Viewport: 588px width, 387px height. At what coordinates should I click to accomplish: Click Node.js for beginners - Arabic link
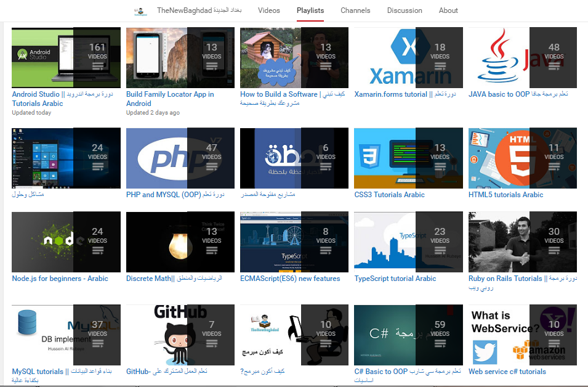coord(60,279)
